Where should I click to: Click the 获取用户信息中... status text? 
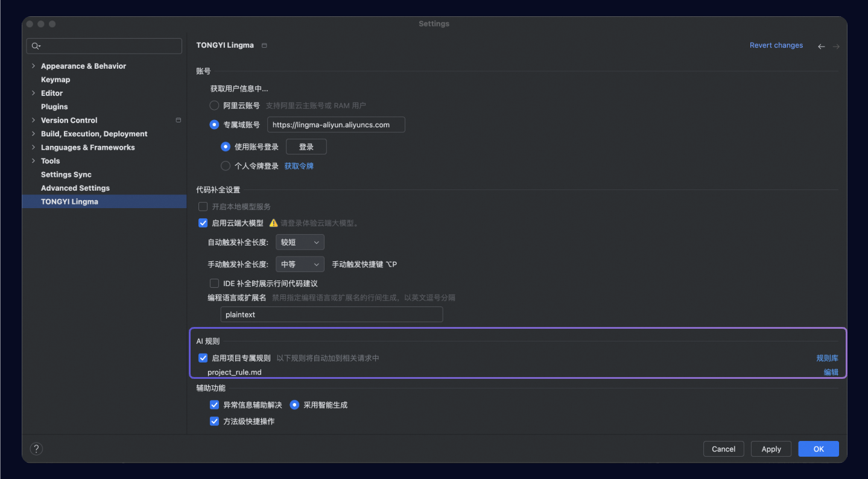(239, 89)
